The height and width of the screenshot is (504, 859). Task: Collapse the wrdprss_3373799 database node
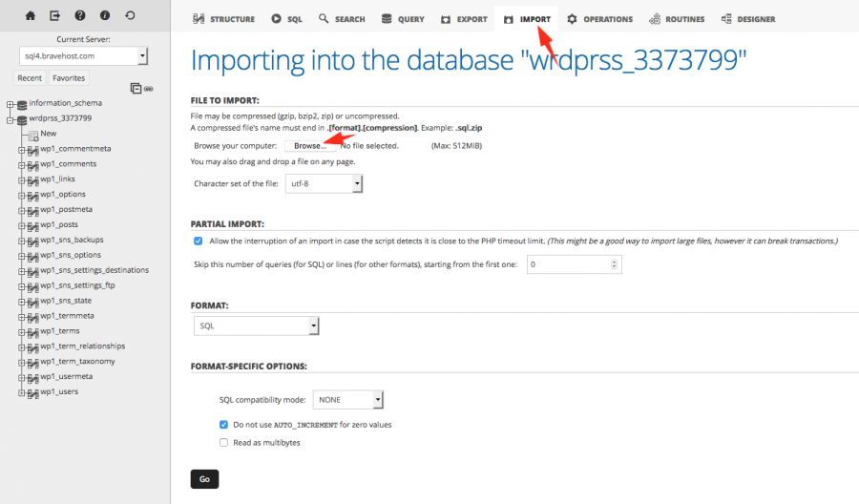[10, 119]
